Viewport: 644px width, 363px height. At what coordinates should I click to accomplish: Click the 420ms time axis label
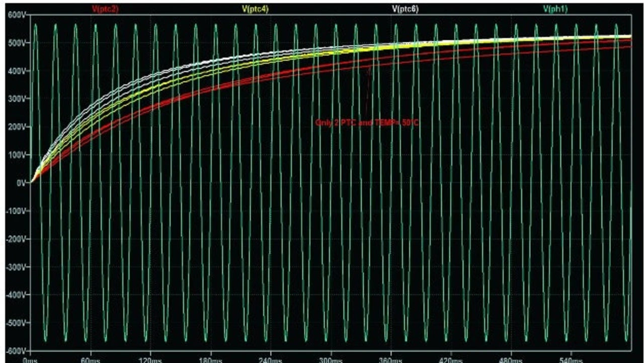(x=451, y=359)
